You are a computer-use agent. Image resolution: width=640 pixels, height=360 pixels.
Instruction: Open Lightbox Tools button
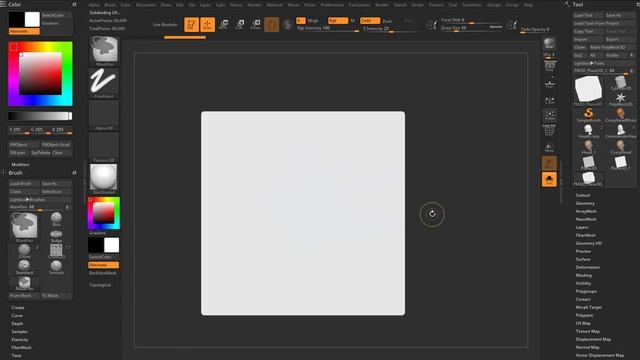604,63
